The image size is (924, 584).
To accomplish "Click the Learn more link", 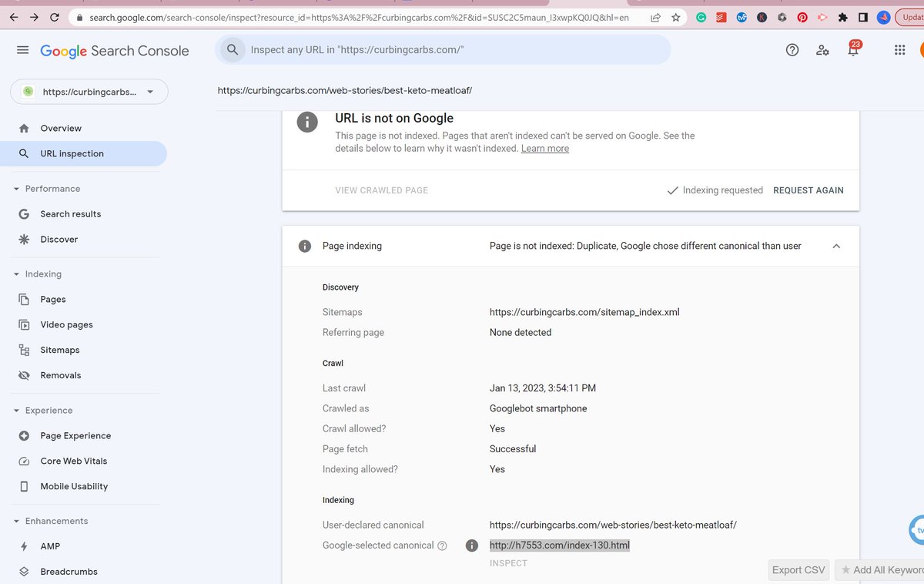I will 545,149.
